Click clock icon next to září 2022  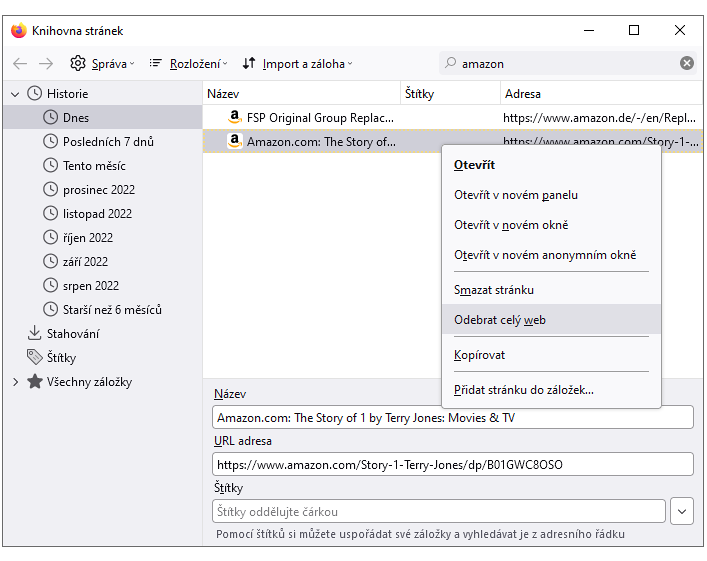(x=50, y=261)
